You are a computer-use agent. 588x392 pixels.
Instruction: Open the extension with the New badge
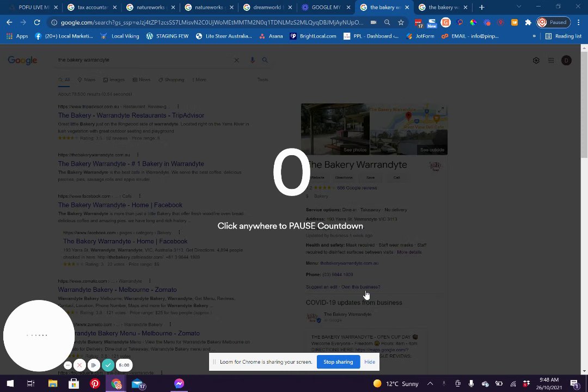click(432, 23)
